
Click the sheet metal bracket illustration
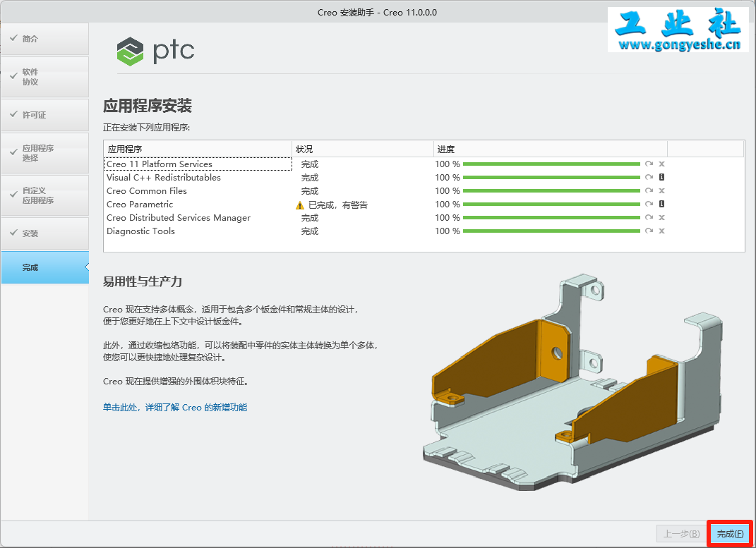[572, 382]
